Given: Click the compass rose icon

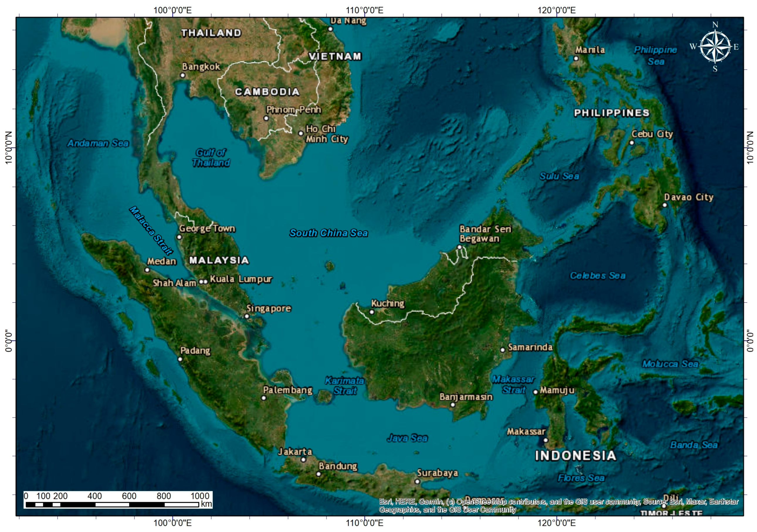Looking at the screenshot, I should 714,47.
